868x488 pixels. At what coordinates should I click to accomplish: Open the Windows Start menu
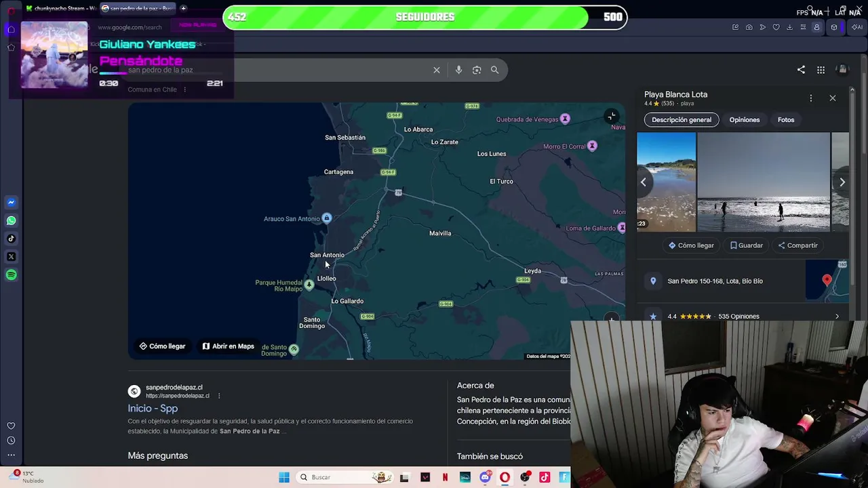[x=284, y=477]
